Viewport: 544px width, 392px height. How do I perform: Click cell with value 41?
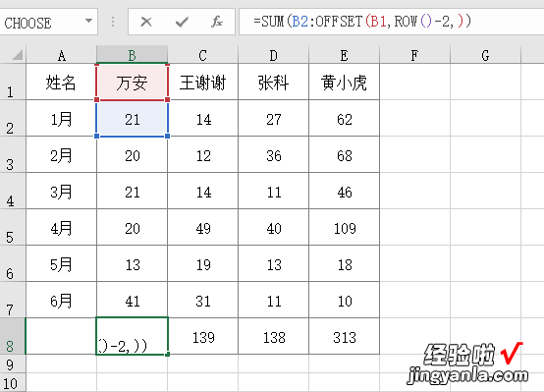coord(133,300)
